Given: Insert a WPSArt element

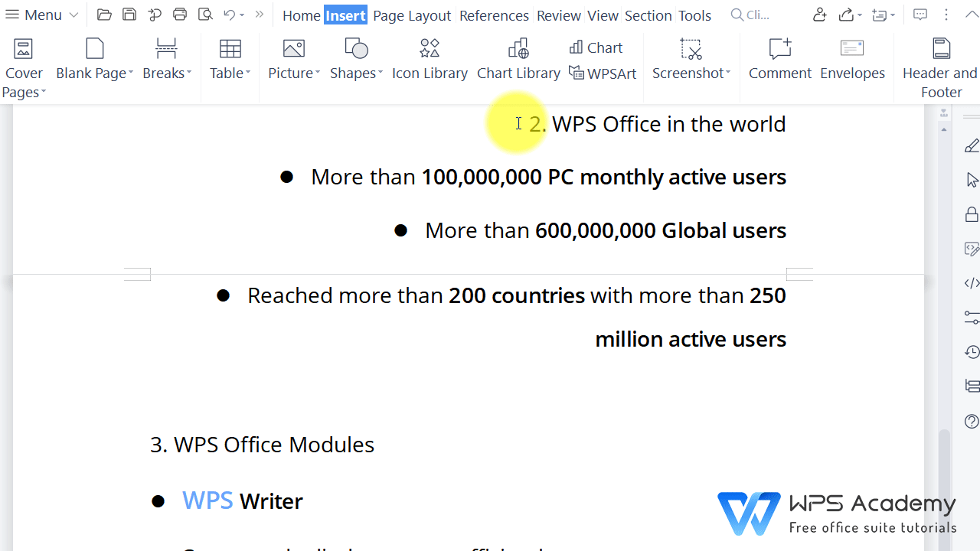Looking at the screenshot, I should pyautogui.click(x=603, y=73).
